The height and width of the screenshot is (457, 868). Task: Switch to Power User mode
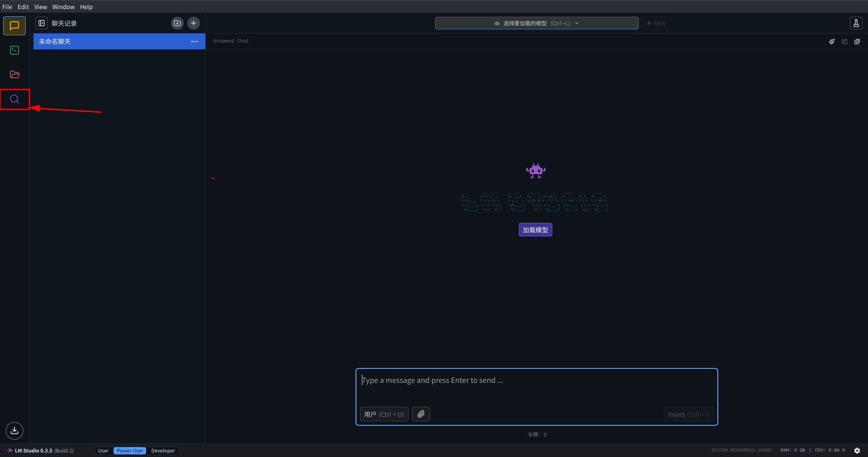coord(130,451)
